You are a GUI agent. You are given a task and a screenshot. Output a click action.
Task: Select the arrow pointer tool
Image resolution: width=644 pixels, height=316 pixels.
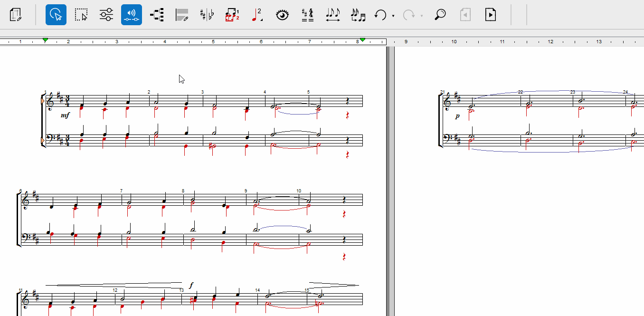click(56, 15)
